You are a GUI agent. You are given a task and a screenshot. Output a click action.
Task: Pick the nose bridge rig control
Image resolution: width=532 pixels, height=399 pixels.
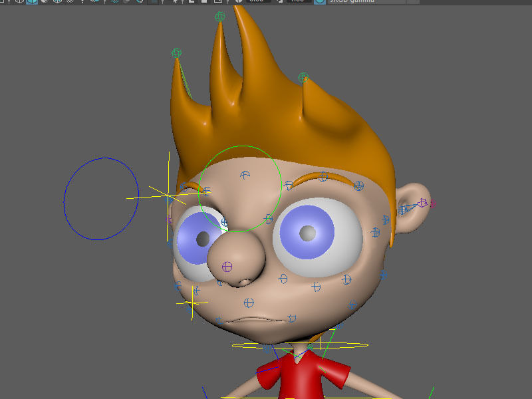coord(269,219)
